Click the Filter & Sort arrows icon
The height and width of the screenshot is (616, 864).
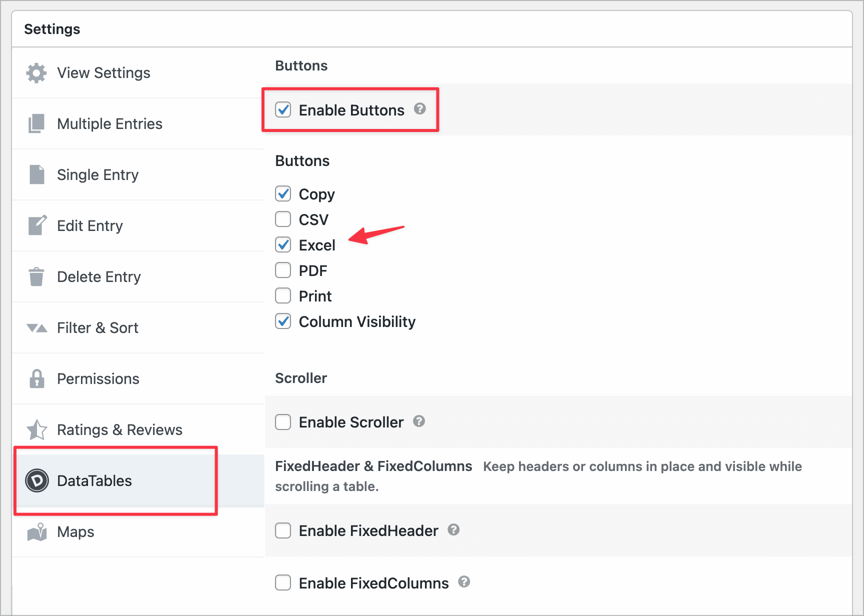pyautogui.click(x=36, y=328)
